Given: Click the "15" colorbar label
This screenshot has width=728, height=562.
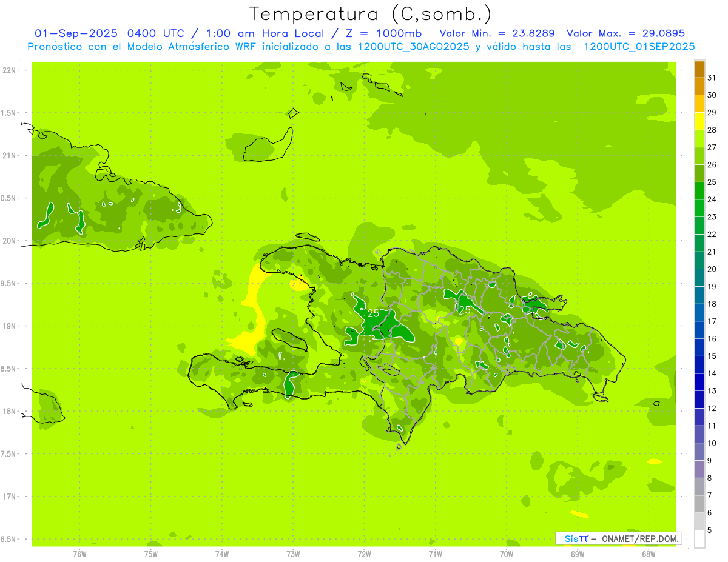Looking at the screenshot, I should point(712,356).
